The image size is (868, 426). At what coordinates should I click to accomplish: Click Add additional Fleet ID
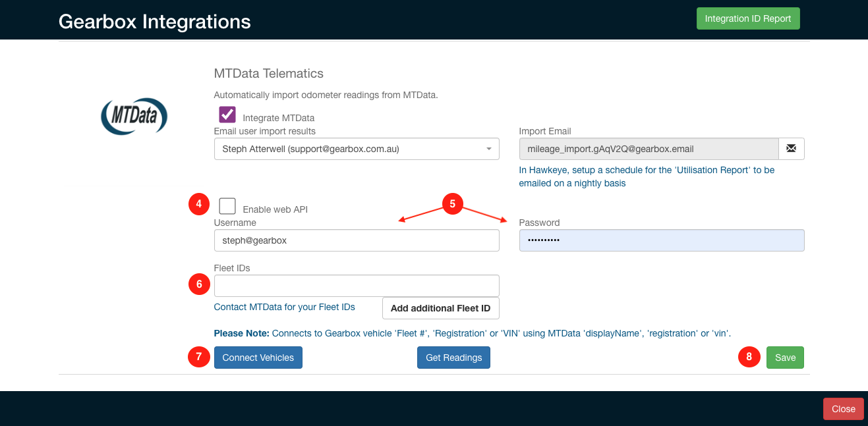[440, 307]
